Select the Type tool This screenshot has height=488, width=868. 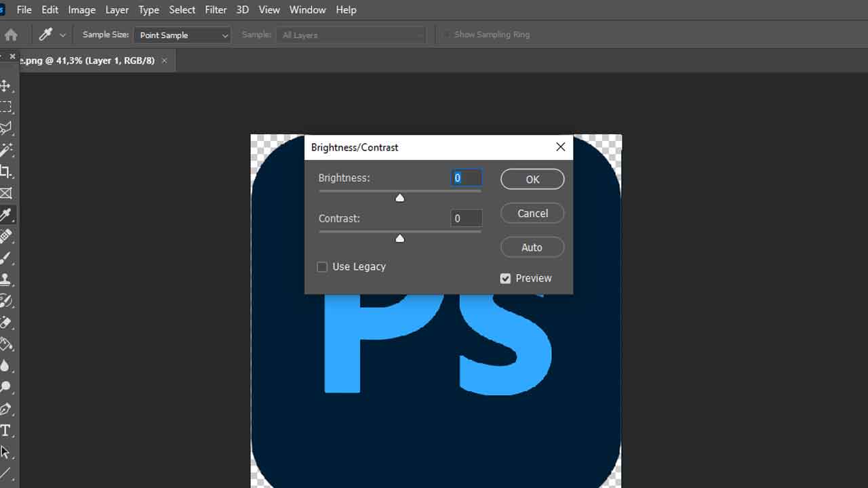(x=5, y=430)
